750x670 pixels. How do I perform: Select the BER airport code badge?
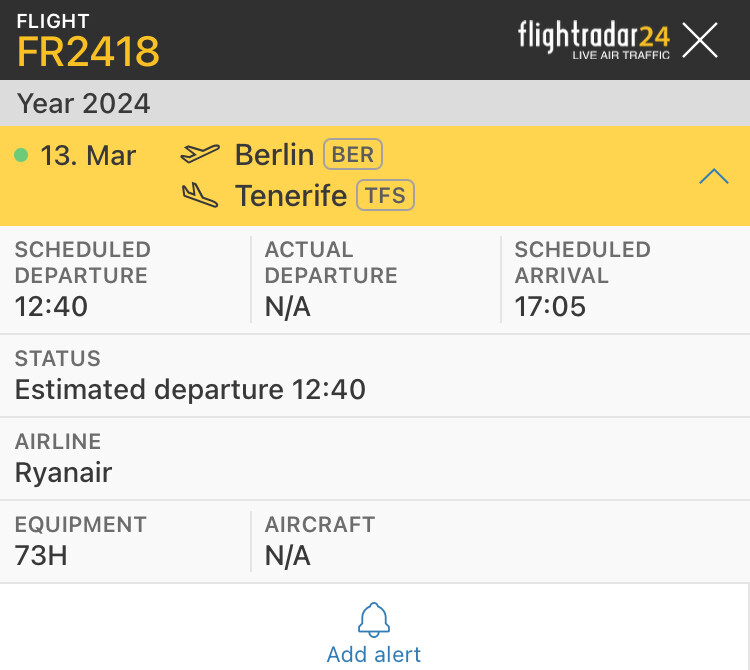[353, 155]
